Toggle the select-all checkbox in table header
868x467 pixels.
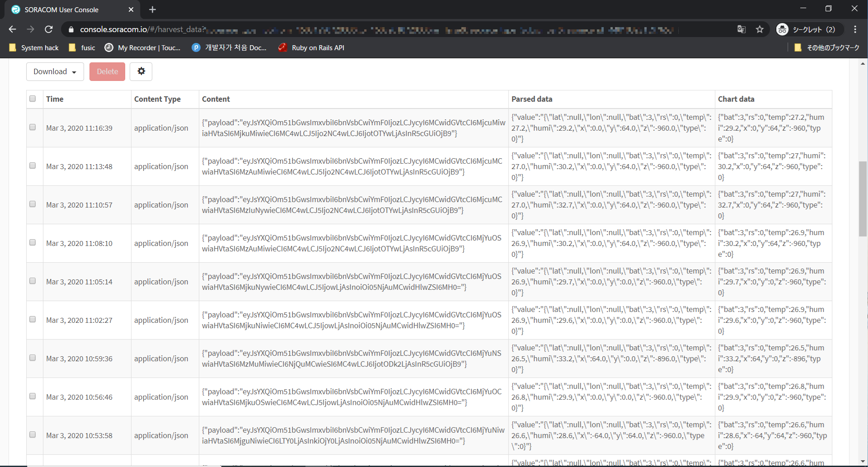coord(33,99)
